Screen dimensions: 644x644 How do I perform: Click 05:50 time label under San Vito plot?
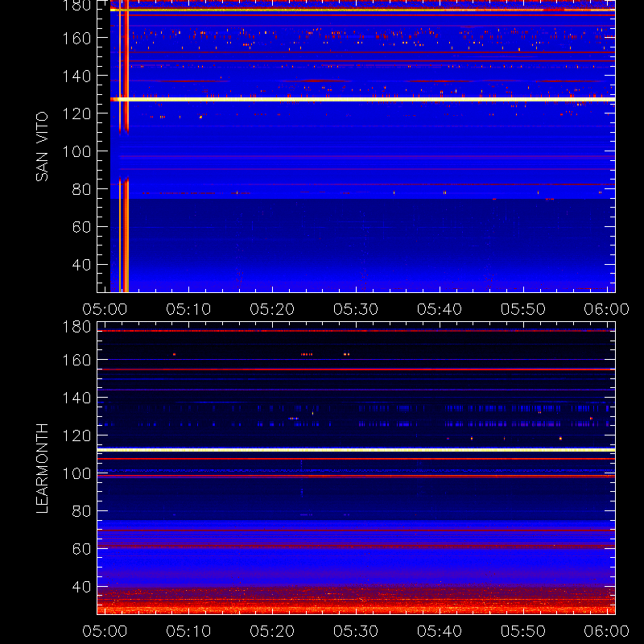coord(522,309)
